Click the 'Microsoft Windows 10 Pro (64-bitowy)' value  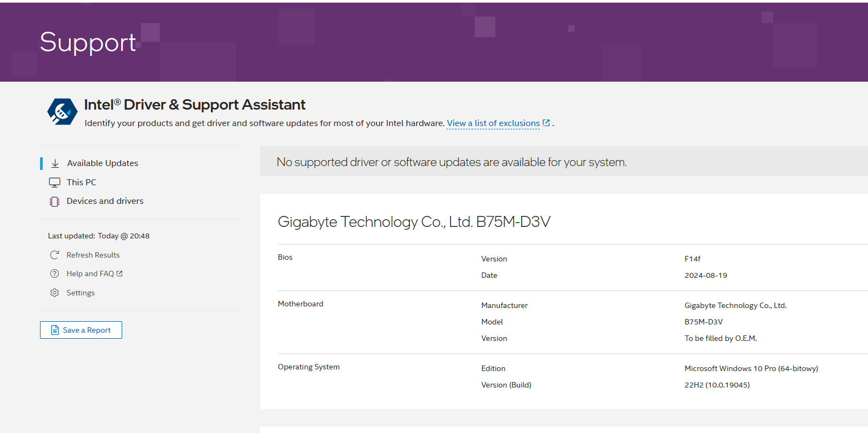[x=751, y=368]
